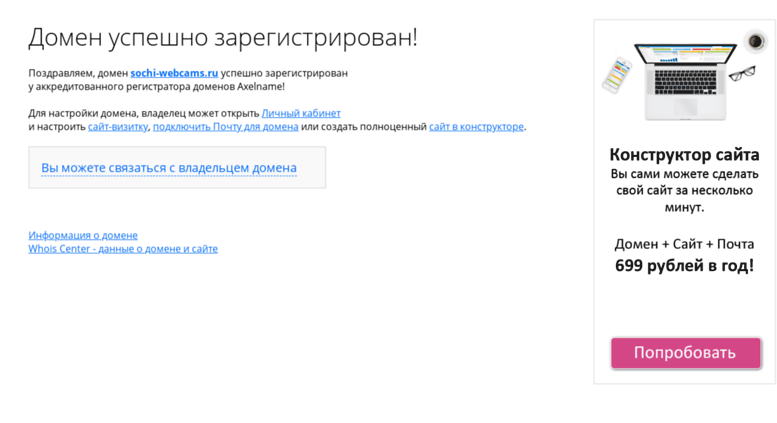
Task: Open Вы можете связаться с владельцем домена
Action: (169, 167)
